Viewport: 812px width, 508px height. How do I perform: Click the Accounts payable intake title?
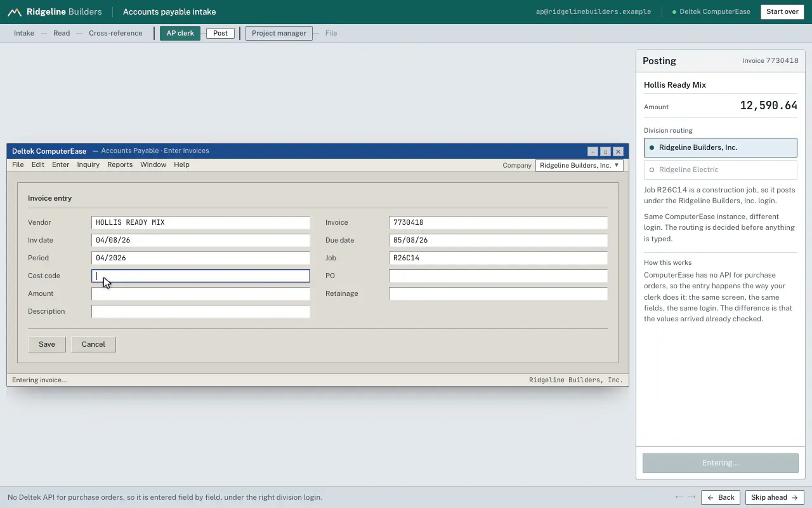click(x=169, y=12)
